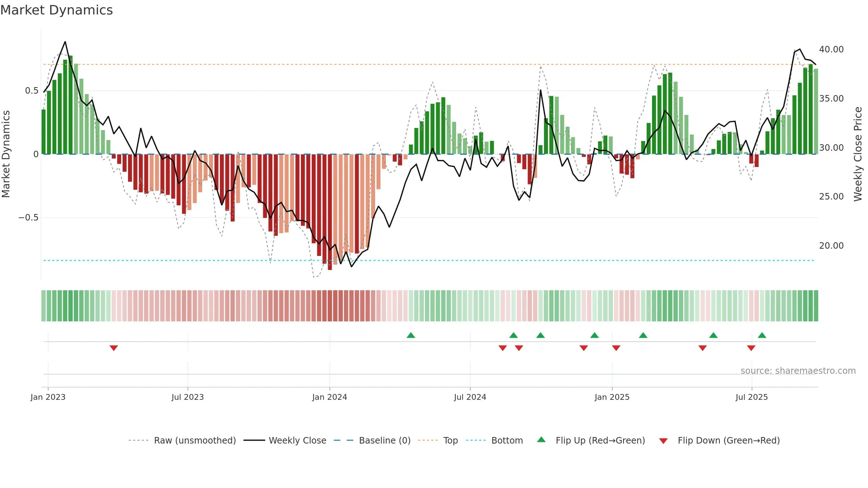Click the 'Jul 2025' x-axis label

tap(752, 397)
